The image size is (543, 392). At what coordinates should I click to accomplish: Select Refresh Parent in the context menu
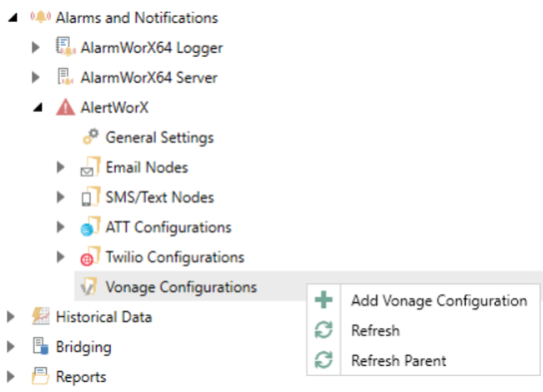point(398,360)
